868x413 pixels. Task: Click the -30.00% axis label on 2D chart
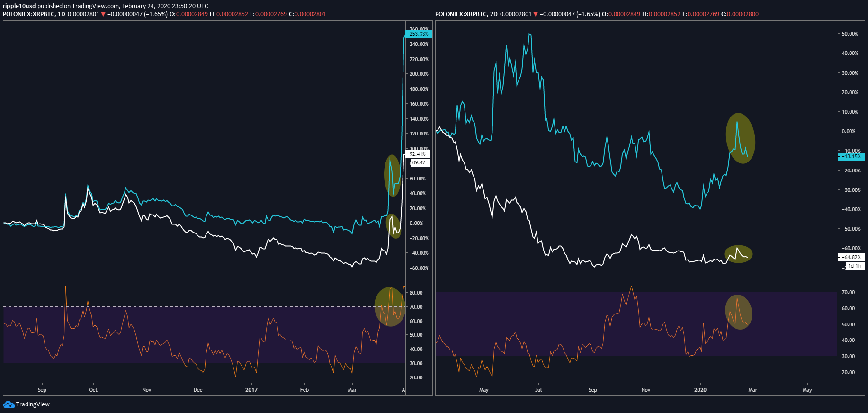click(851, 190)
